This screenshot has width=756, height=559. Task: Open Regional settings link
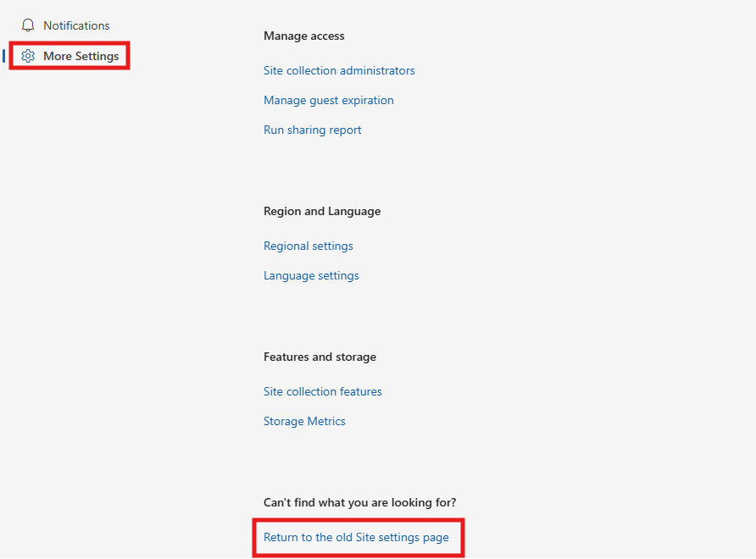point(309,246)
